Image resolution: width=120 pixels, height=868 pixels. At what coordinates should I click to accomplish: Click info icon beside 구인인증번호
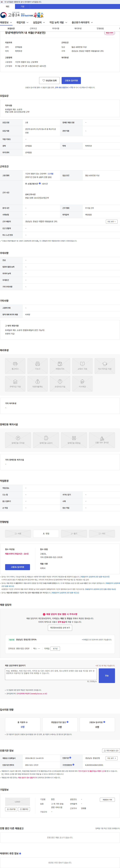(x=73, y=765)
